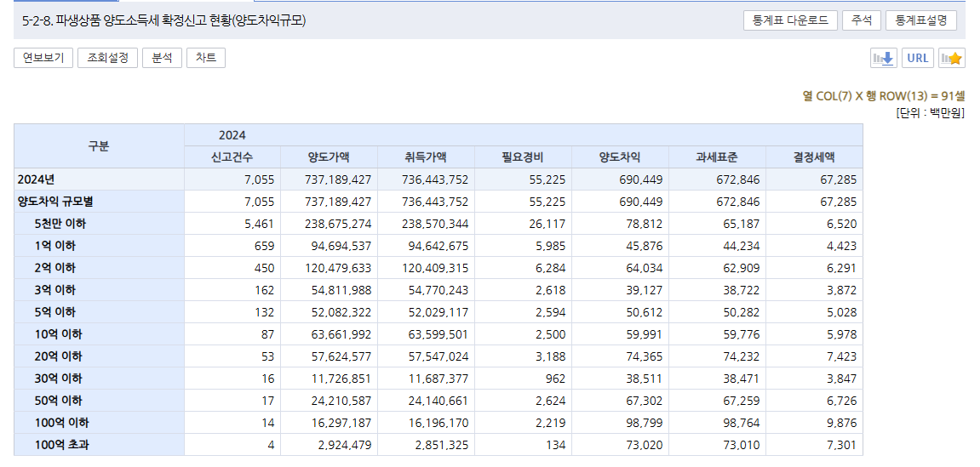Screen dimensions: 980x467
Task: Click the value 98,764
Action: pyautogui.click(x=741, y=423)
